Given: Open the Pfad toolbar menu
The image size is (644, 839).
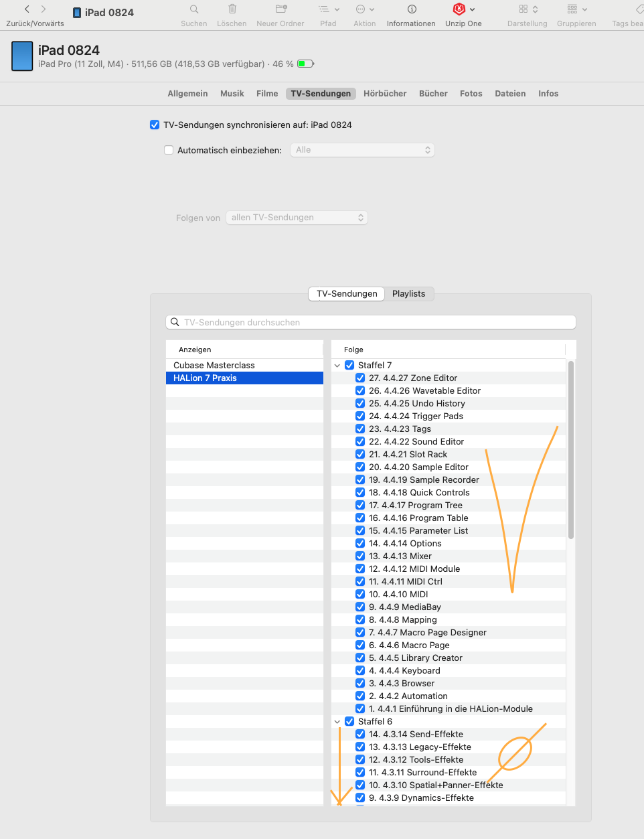Looking at the screenshot, I should [329, 9].
